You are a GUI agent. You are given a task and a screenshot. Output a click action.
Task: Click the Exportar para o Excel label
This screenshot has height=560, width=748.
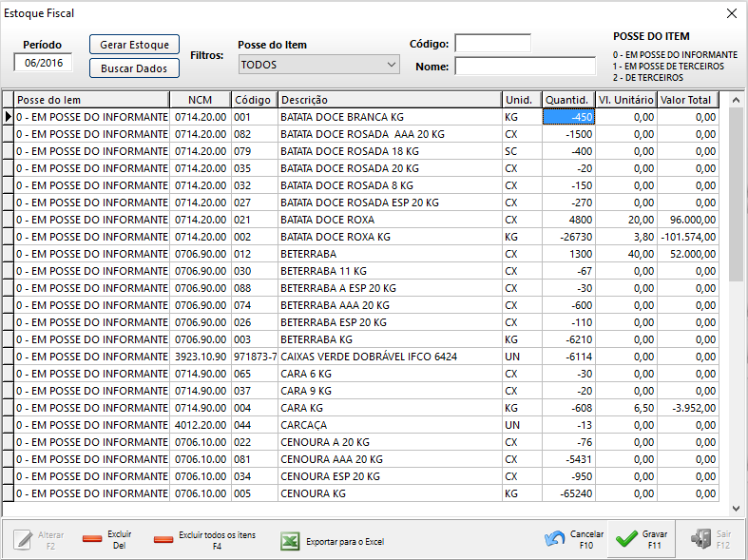[x=345, y=542]
